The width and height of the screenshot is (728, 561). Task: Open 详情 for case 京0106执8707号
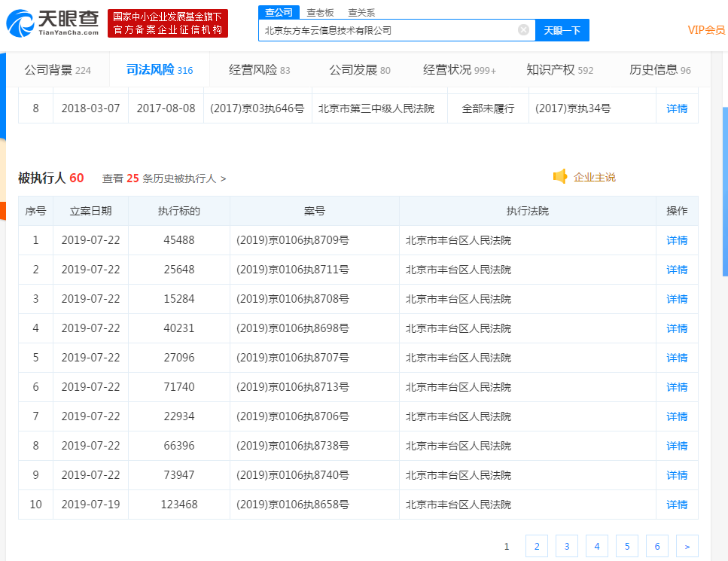(677, 358)
